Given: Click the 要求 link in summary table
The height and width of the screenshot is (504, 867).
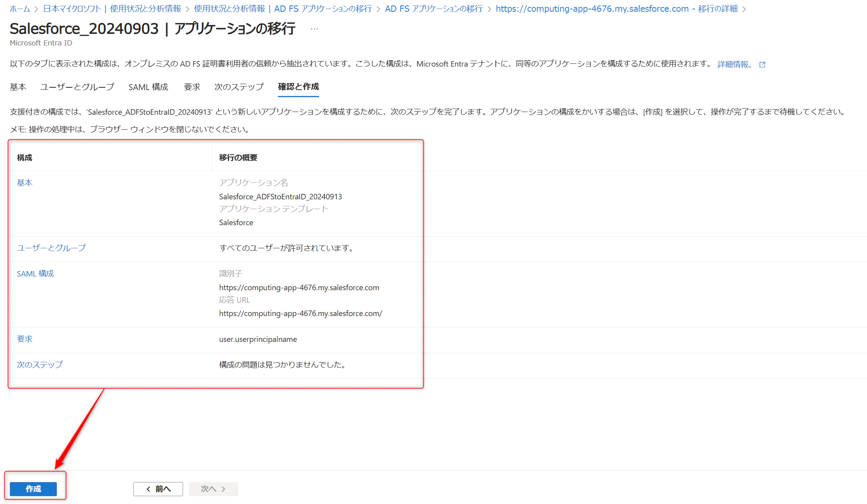Looking at the screenshot, I should point(25,339).
